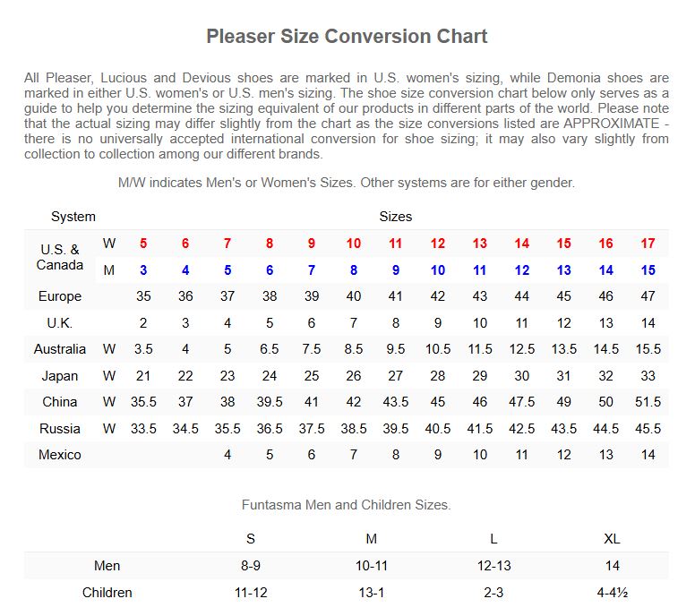Select Russia size 33.5 cell
This screenshot has height=616, width=695.
tap(143, 429)
